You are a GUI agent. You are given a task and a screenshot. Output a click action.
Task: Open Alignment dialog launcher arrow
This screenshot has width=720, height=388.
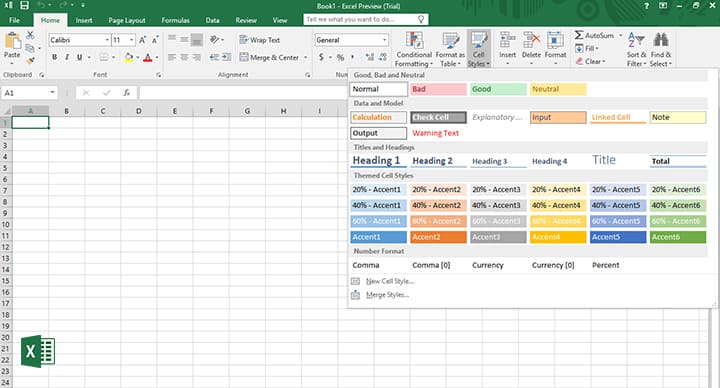coord(307,75)
